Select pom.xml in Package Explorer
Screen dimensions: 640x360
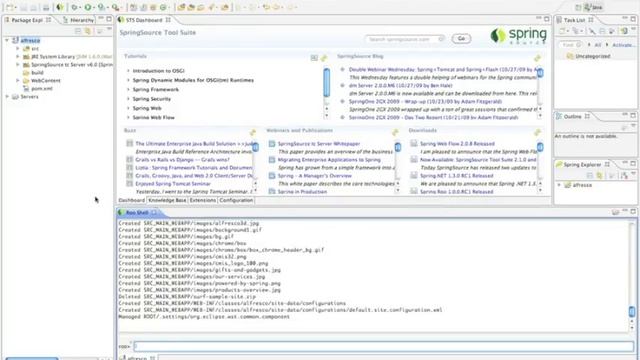point(42,89)
